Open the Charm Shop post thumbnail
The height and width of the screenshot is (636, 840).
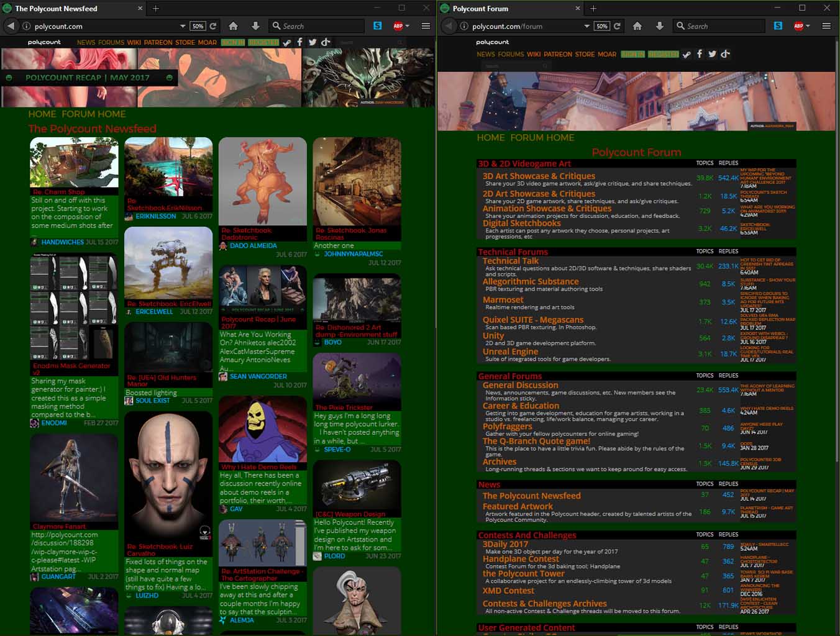point(74,163)
